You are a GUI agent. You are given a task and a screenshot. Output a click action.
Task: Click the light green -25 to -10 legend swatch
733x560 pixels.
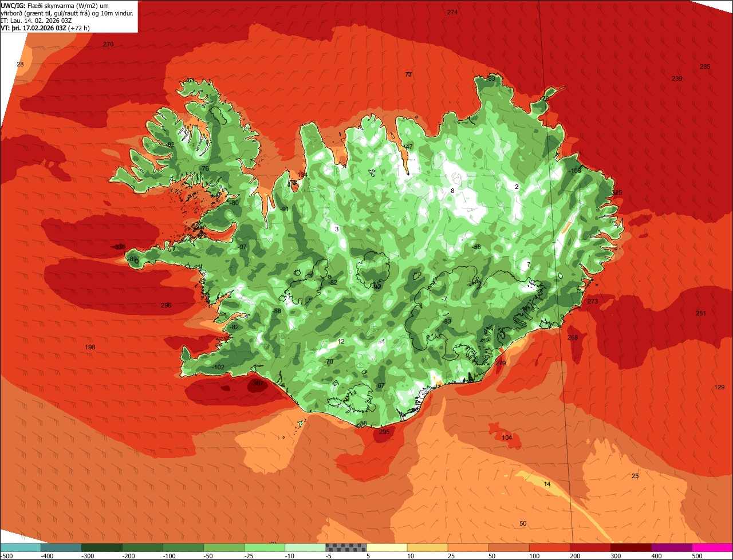tap(265, 547)
